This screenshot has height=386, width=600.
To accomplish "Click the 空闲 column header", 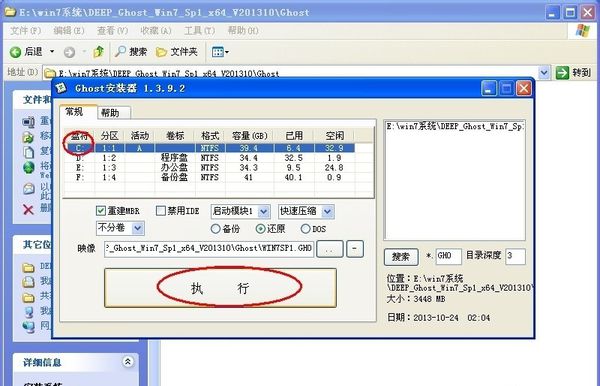I will (334, 135).
